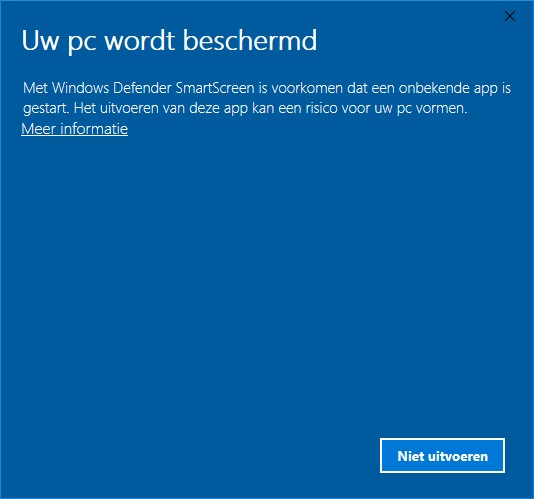Activate the underlined Meer informatie text
This screenshot has height=499, width=534.
[x=75, y=129]
